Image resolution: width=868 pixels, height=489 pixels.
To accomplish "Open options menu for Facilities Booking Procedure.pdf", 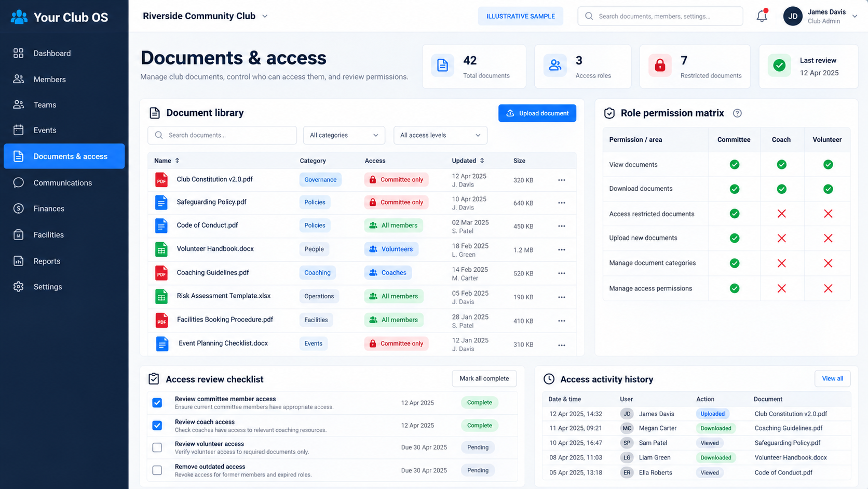I will 562,321.
